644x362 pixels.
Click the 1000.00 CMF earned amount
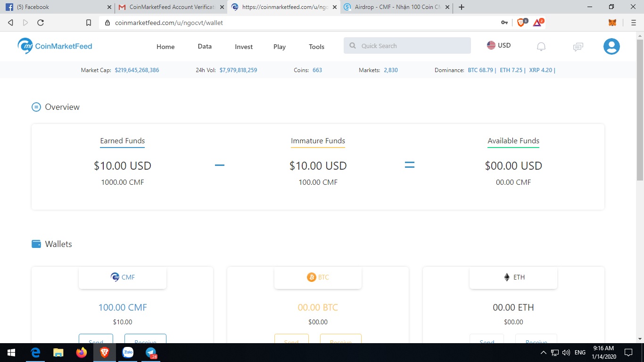(123, 182)
